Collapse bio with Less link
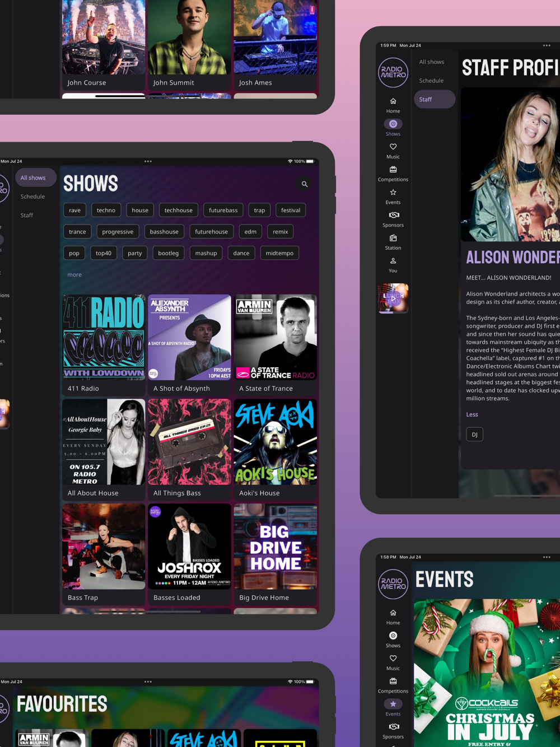Image resolution: width=560 pixels, height=747 pixels. coord(472,415)
